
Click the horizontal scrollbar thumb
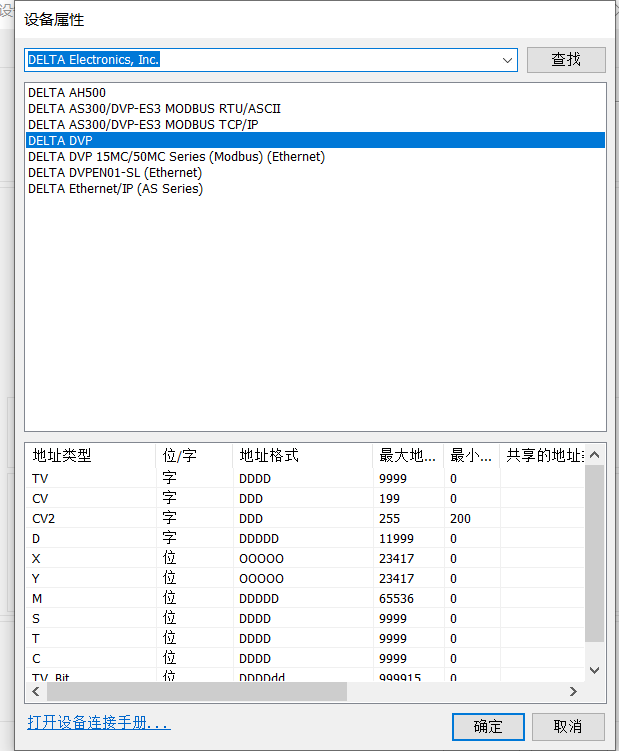coord(197,691)
